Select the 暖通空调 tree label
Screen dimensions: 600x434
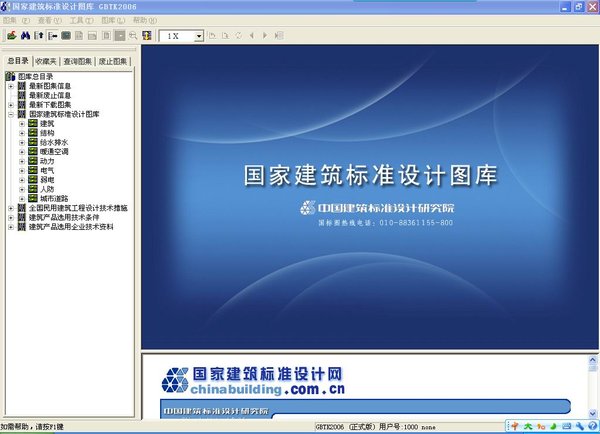pos(54,152)
